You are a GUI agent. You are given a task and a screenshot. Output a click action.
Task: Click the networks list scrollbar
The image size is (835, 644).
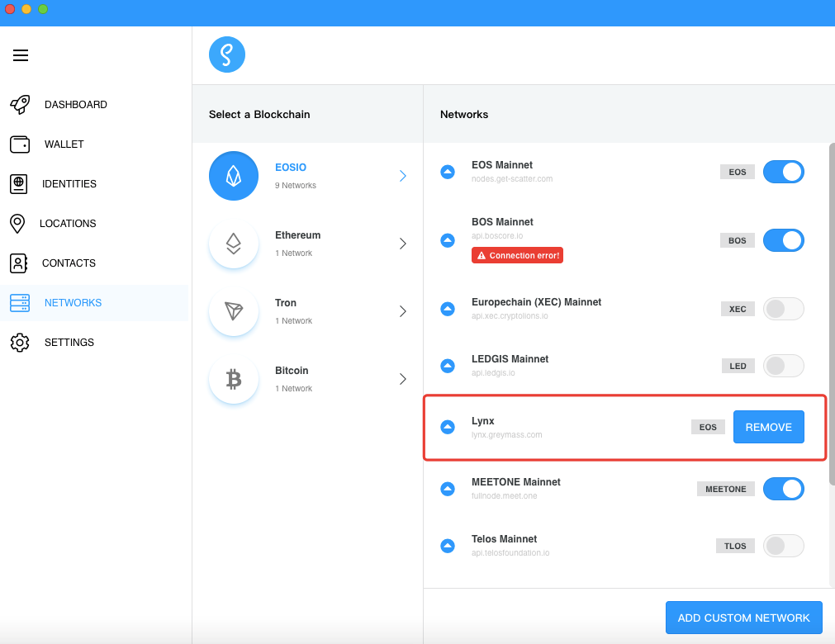tap(832, 314)
